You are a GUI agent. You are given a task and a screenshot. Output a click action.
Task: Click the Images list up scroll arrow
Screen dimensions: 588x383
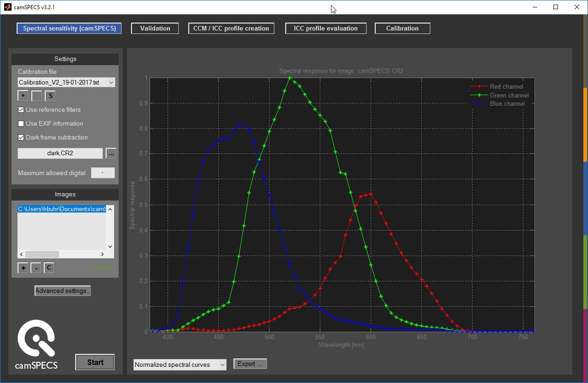tap(110, 208)
